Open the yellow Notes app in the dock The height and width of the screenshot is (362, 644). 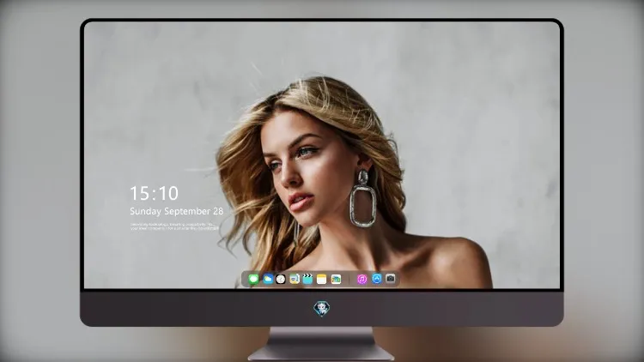click(322, 279)
